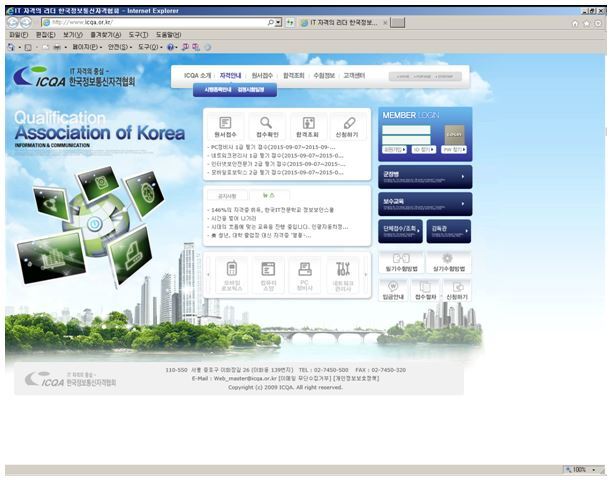
Task: Open the print icon dropdown arrow
Action: click(65, 47)
